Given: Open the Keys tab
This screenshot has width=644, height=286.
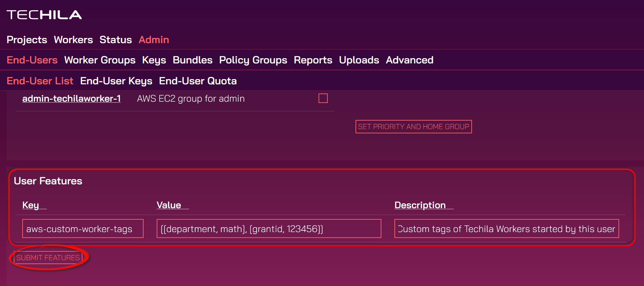Looking at the screenshot, I should 154,60.
